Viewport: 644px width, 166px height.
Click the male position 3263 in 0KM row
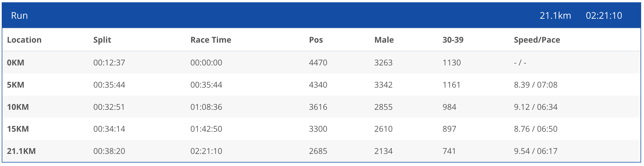[383, 63]
